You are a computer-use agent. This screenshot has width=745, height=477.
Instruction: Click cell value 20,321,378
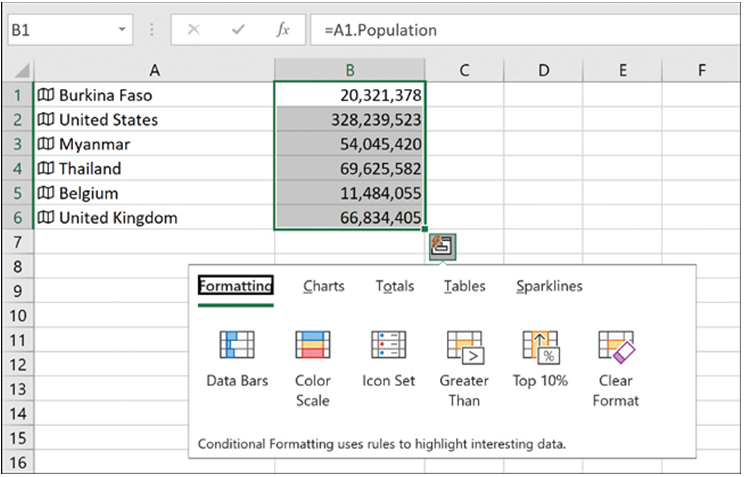[x=350, y=95]
